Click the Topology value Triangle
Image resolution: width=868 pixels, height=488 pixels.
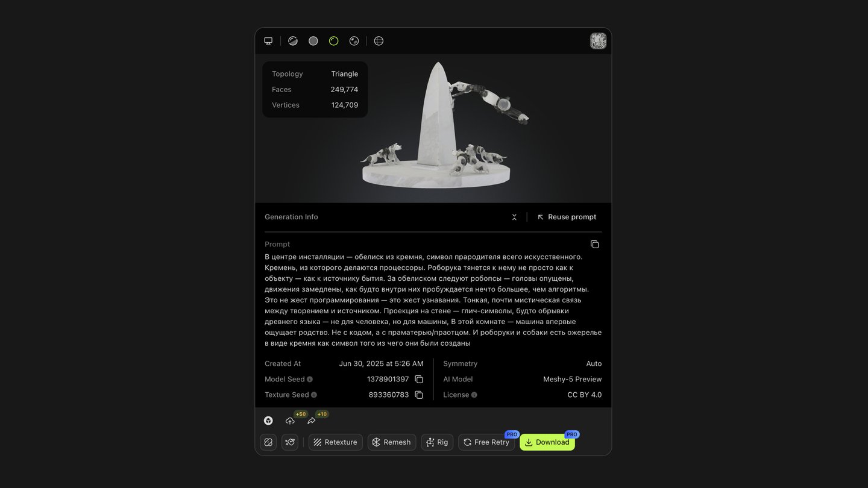[345, 74]
